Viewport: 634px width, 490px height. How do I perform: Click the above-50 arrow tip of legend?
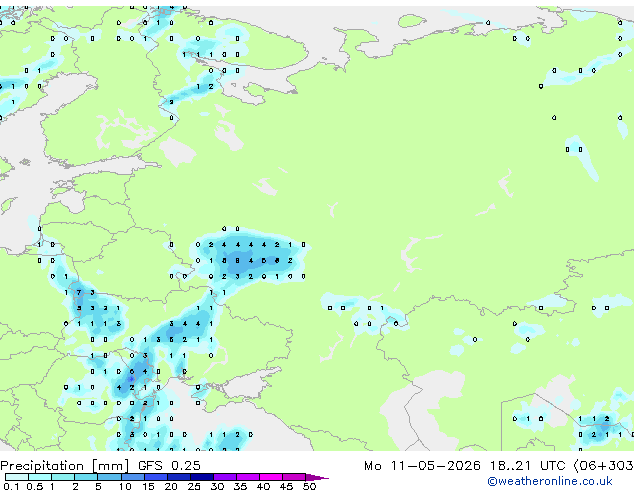[x=317, y=477]
